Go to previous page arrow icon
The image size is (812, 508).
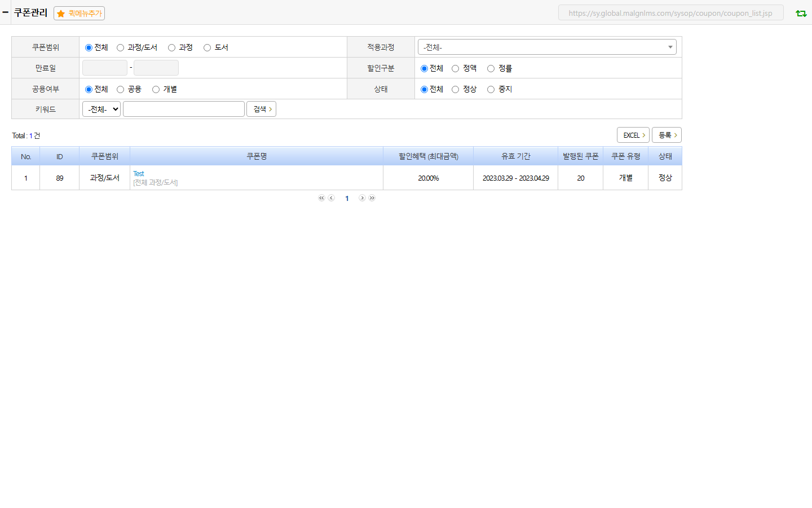[x=332, y=198]
